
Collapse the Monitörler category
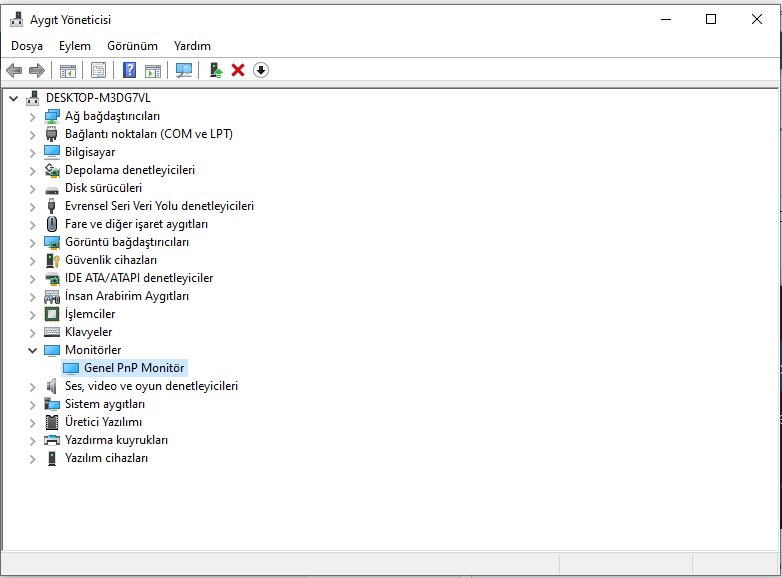coord(32,351)
